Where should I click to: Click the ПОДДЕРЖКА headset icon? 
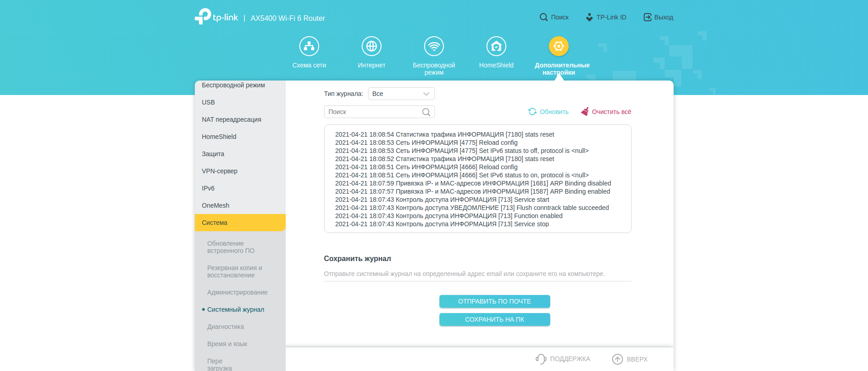[541, 359]
